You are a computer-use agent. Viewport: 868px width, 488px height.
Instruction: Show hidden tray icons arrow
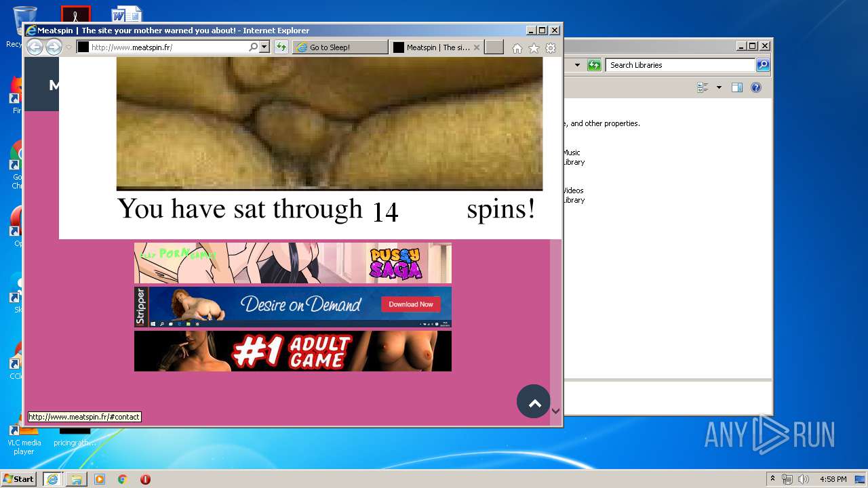pos(772,479)
